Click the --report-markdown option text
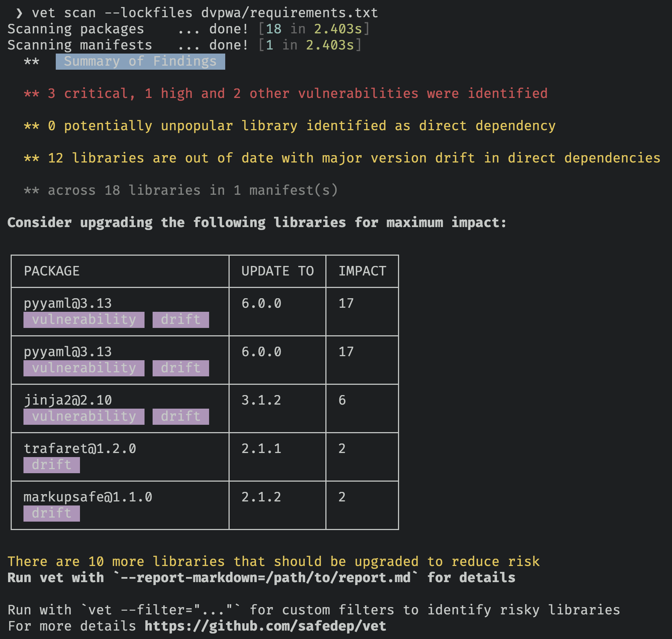672x639 pixels. click(266, 578)
